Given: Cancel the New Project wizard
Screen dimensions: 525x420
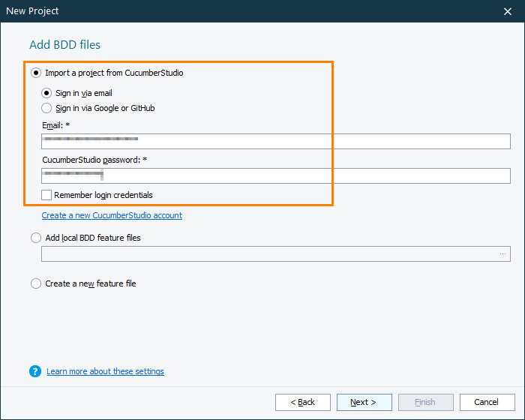Looking at the screenshot, I should click(x=487, y=402).
